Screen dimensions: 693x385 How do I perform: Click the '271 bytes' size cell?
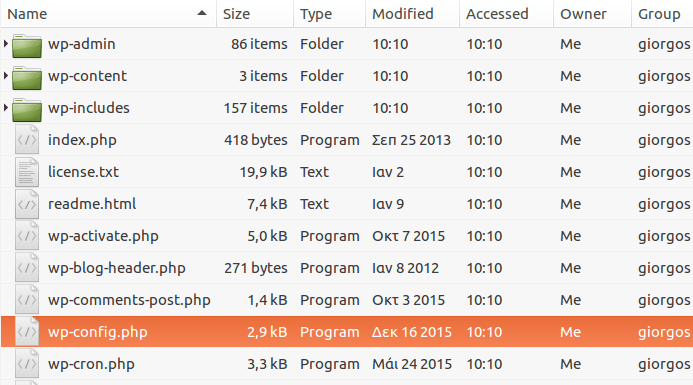tap(256, 268)
